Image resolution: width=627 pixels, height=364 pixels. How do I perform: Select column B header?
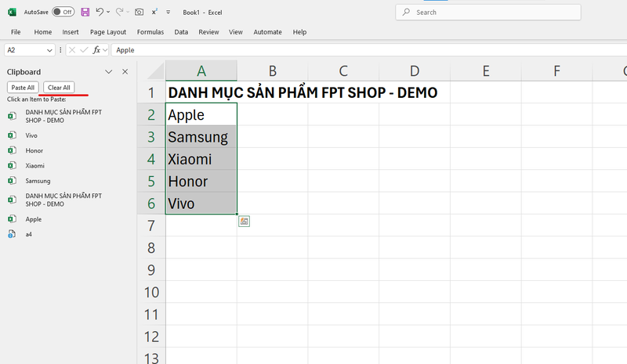tap(272, 70)
